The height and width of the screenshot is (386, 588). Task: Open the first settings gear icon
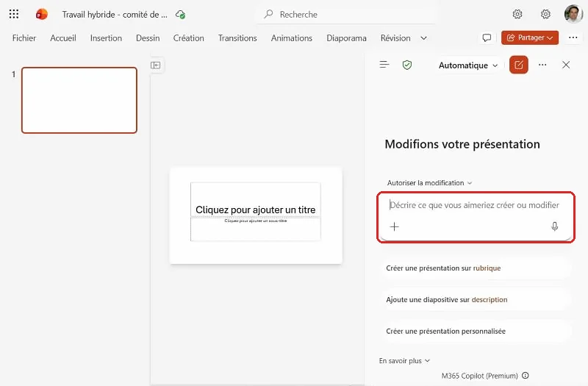pos(517,14)
